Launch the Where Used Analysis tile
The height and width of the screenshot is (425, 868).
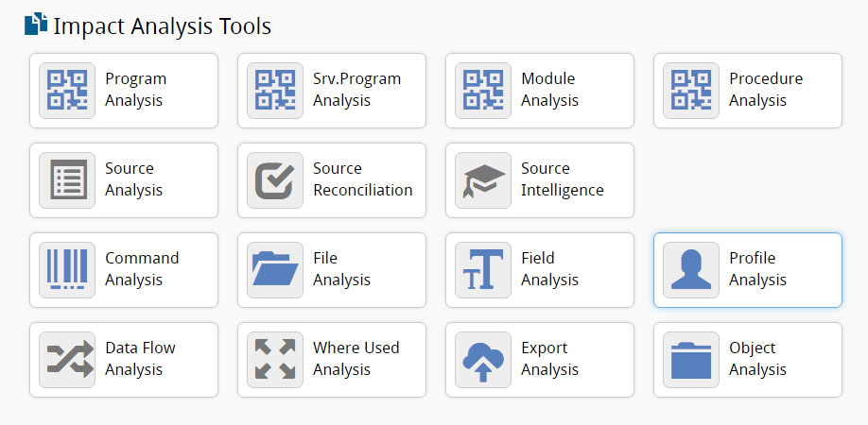[x=356, y=359]
